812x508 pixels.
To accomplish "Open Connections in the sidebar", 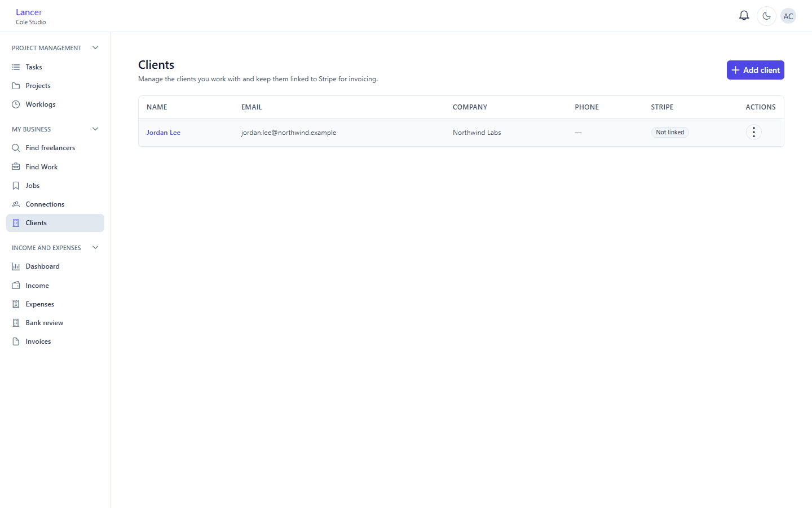I will coord(55,204).
